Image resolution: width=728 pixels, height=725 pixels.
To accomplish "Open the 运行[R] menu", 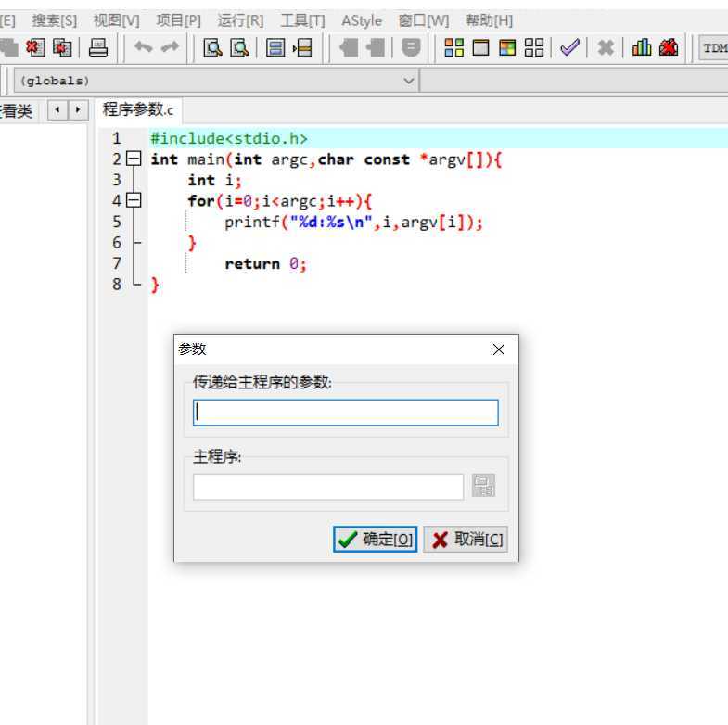I will (x=240, y=21).
